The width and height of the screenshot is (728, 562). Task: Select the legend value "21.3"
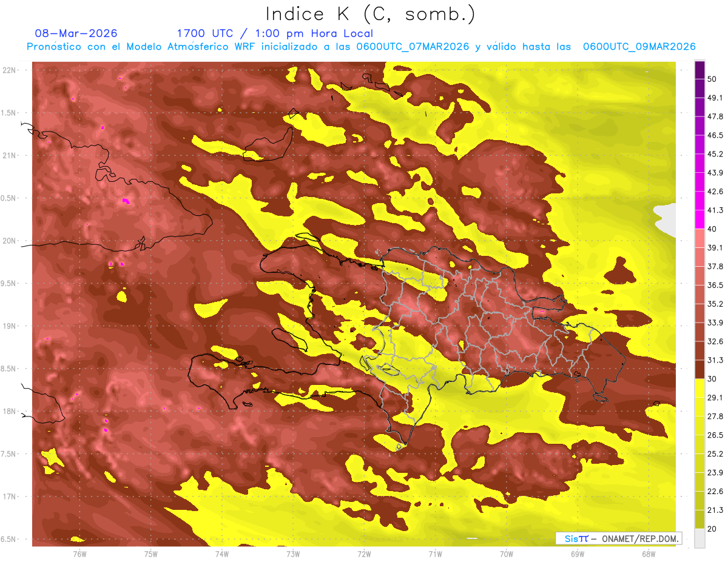pyautogui.click(x=715, y=510)
